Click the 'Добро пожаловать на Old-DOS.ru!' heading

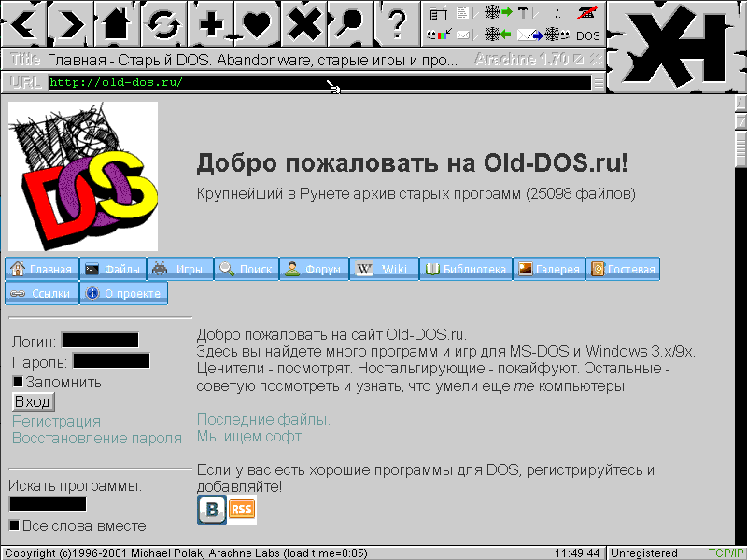coord(412,162)
